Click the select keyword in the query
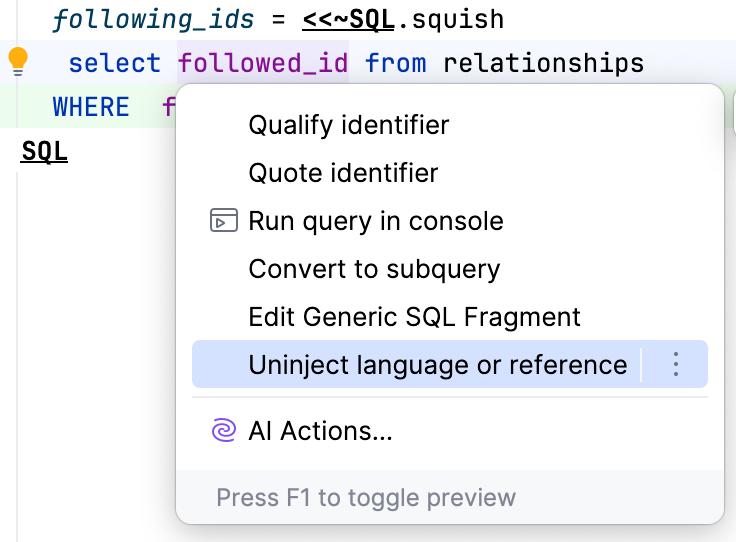The height and width of the screenshot is (542, 736). coord(114,63)
